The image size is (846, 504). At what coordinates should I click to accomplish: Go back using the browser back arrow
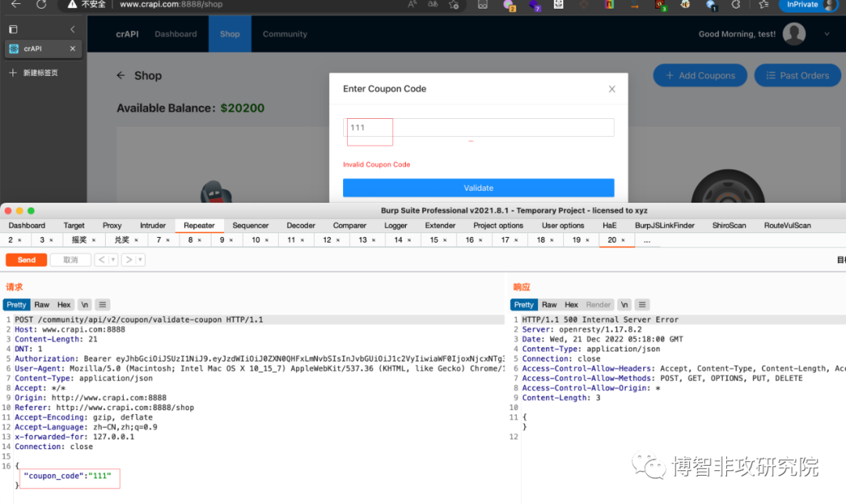pyautogui.click(x=16, y=4)
